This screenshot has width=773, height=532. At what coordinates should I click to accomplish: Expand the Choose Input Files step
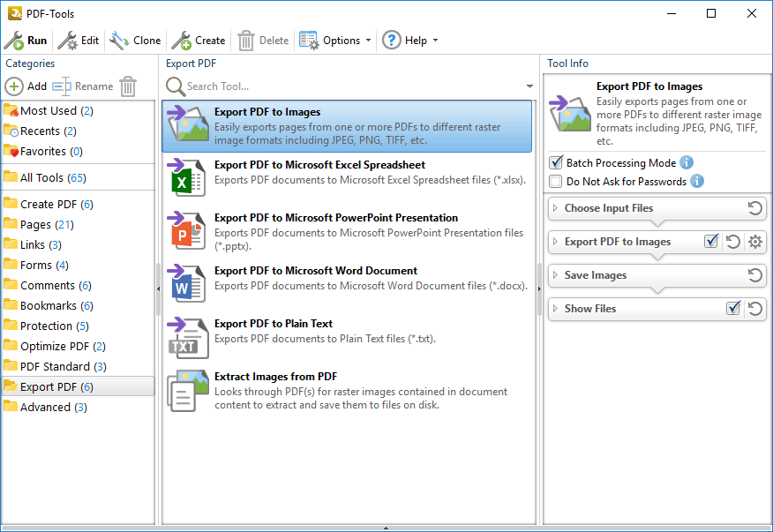[x=556, y=208]
